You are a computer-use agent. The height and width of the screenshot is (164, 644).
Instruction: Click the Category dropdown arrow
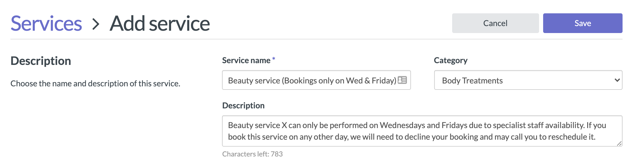tap(617, 80)
